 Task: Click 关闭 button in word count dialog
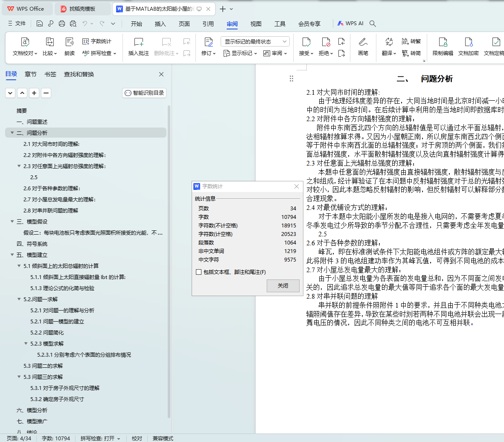click(x=283, y=286)
